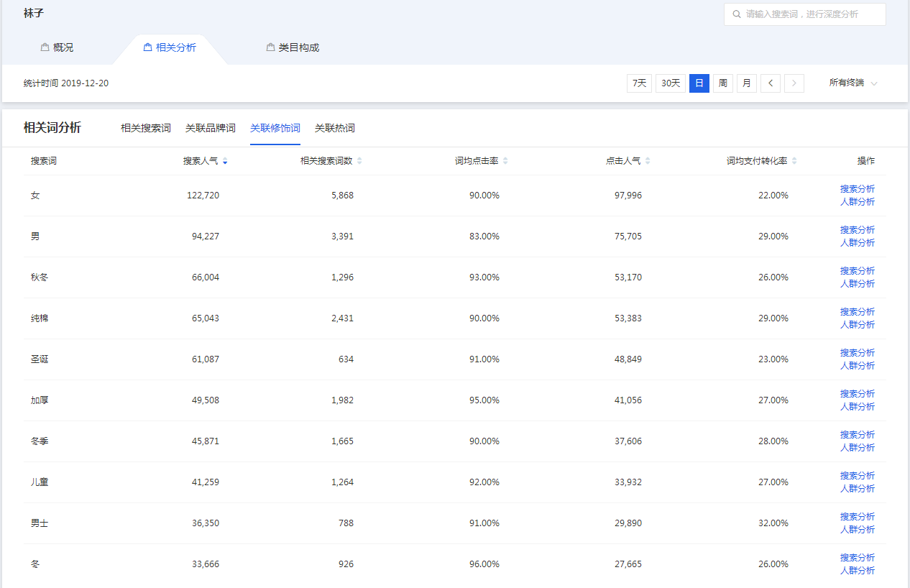Click the search magnifier icon
Screen dimensions: 910x588
click(736, 14)
